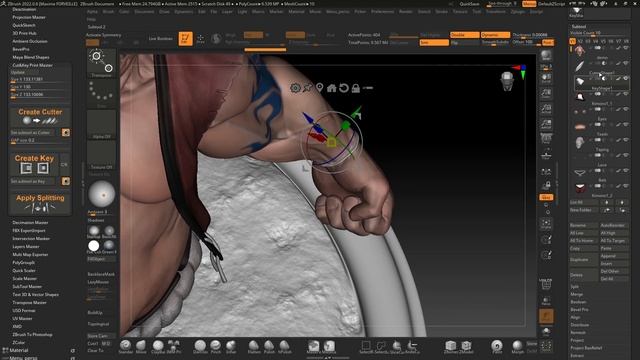Toggle the Double button in top shelf
This screenshot has width=640, height=360.
coord(464,35)
